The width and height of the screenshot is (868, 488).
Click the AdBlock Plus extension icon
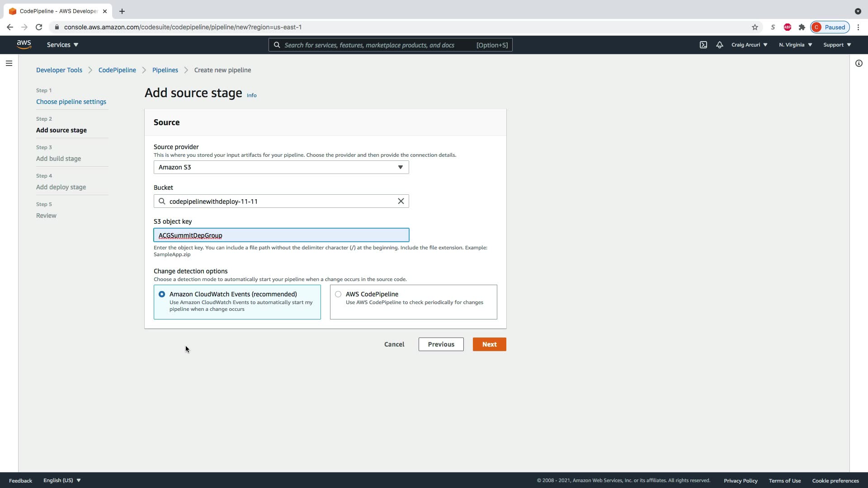click(787, 27)
